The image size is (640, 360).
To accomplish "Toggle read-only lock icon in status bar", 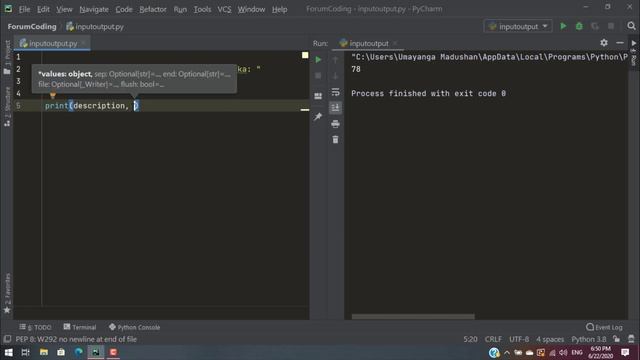I will [616, 339].
